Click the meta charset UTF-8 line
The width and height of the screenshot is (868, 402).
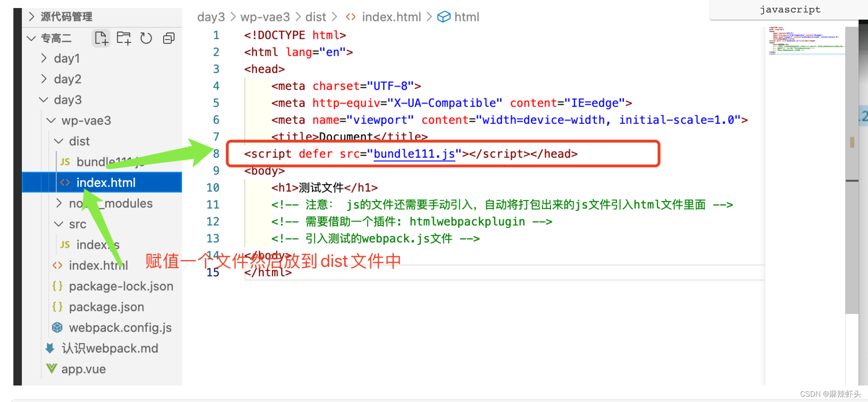tap(346, 86)
